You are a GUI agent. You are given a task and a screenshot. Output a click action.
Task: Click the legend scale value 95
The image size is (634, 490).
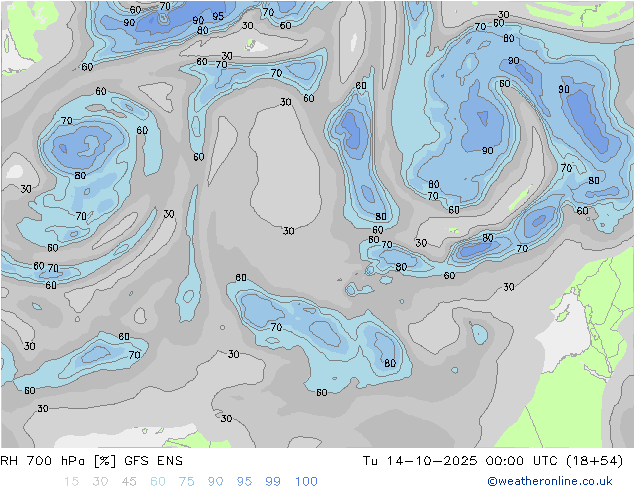[244, 482]
